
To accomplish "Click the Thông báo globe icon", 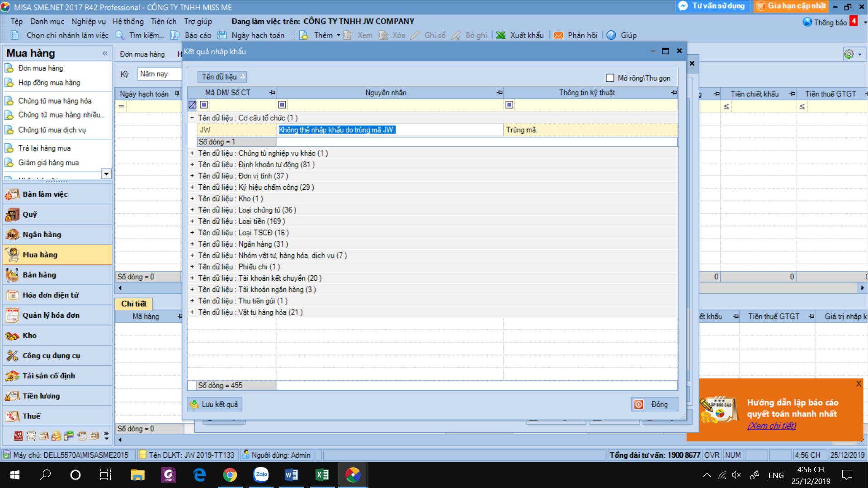I will 807,22.
